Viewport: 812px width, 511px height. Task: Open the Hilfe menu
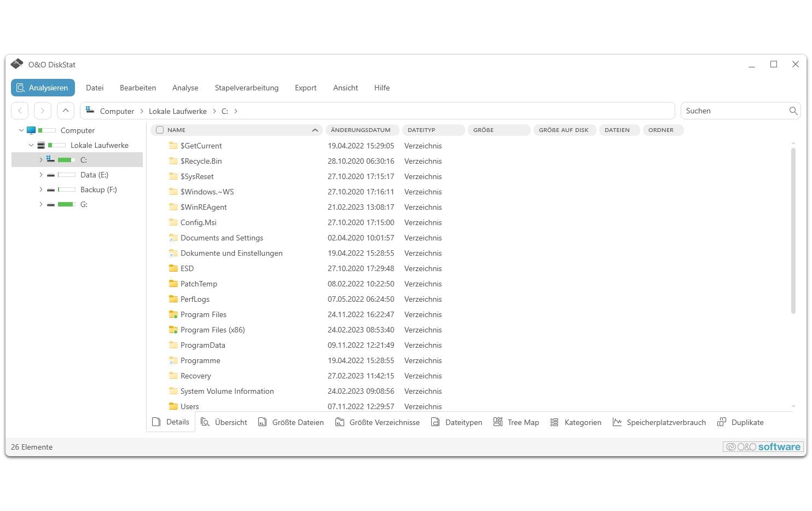pyautogui.click(x=382, y=88)
